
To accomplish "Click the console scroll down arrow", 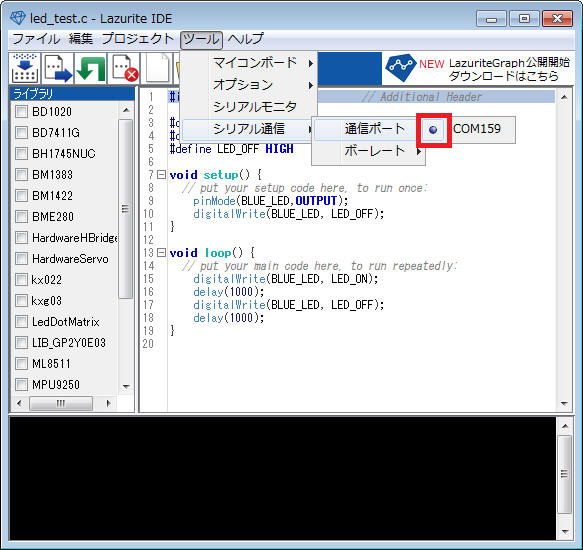I will (565, 531).
